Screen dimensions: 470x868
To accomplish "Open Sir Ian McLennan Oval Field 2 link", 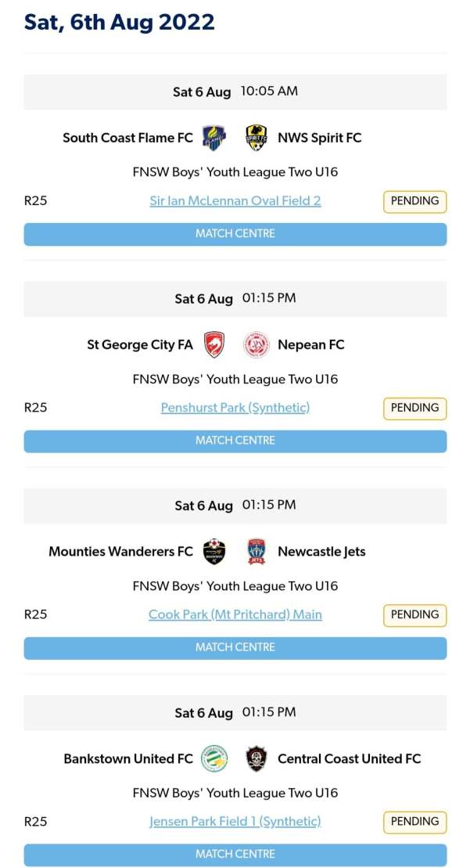I will coord(235,200).
